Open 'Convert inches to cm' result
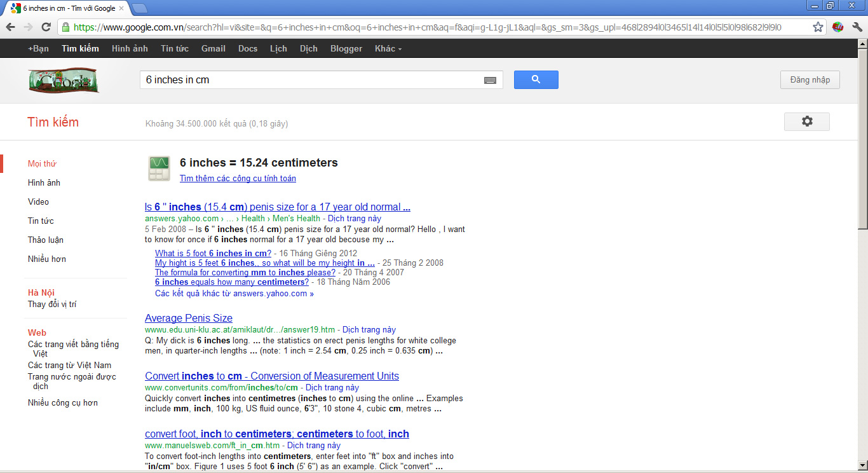 click(x=272, y=376)
